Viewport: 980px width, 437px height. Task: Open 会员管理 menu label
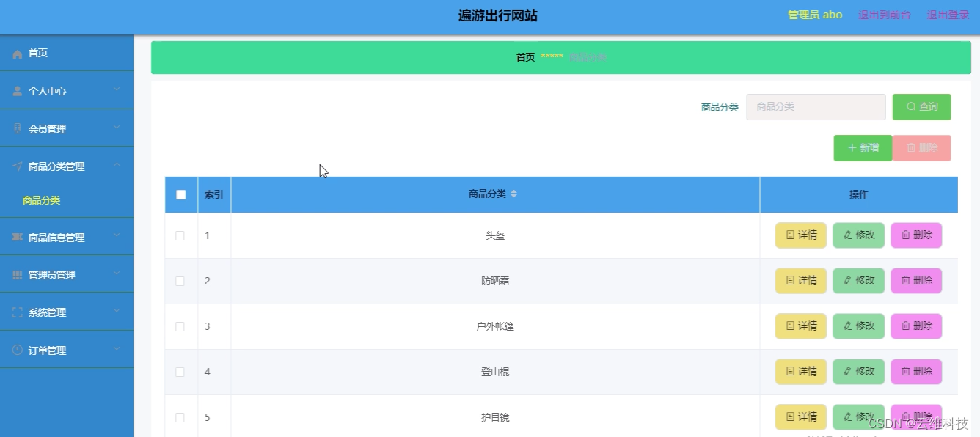click(x=47, y=129)
